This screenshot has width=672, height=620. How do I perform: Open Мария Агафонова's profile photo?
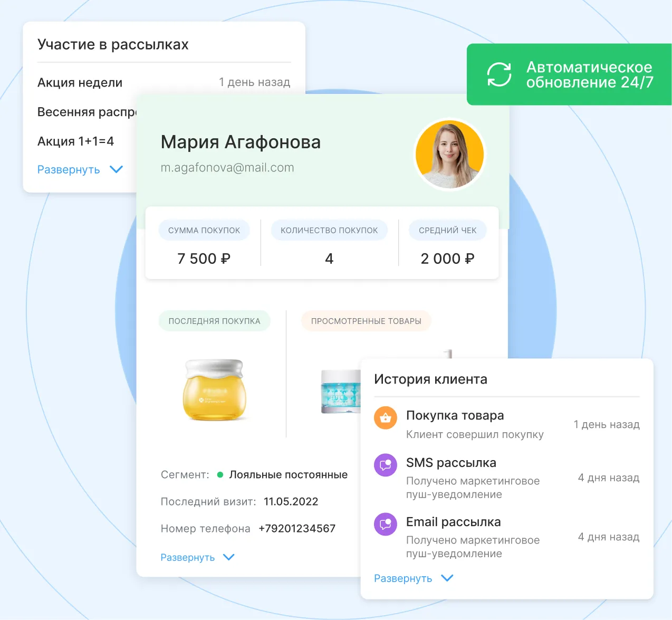(449, 154)
